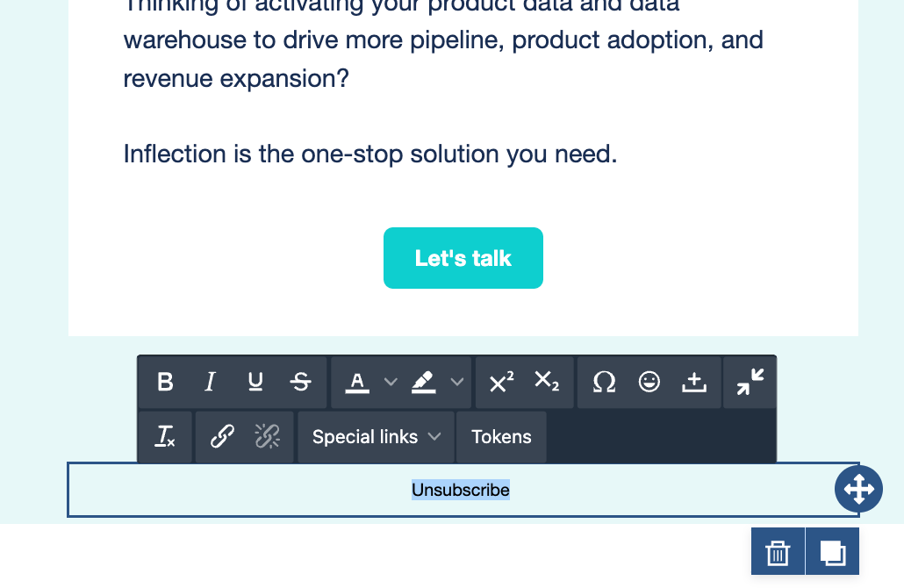Open the emoji picker
The width and height of the screenshot is (904, 588).
click(649, 382)
